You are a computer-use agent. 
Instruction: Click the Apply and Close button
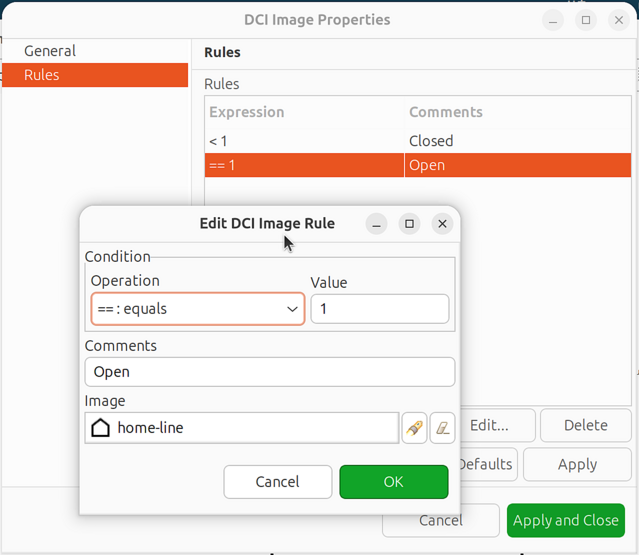click(x=566, y=520)
